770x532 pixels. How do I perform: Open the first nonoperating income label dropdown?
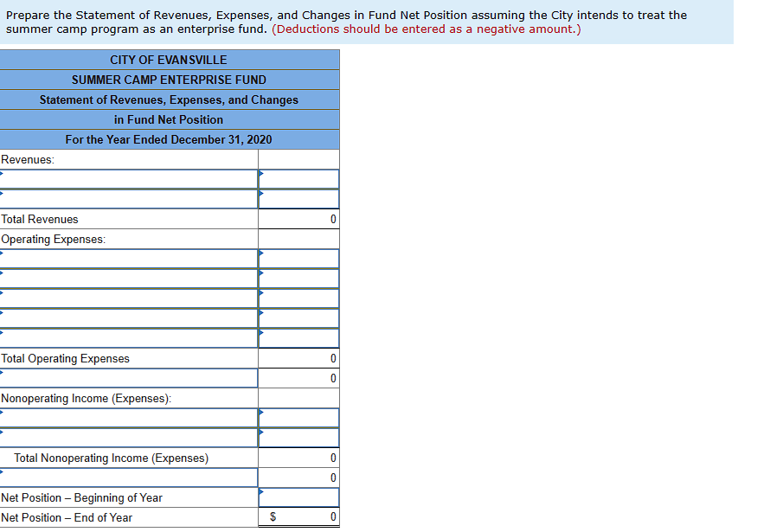(129, 418)
